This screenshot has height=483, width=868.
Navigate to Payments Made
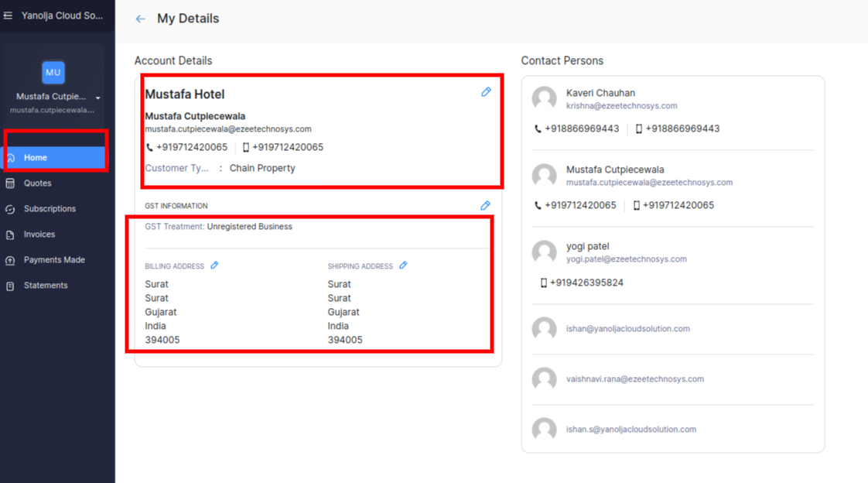[54, 260]
